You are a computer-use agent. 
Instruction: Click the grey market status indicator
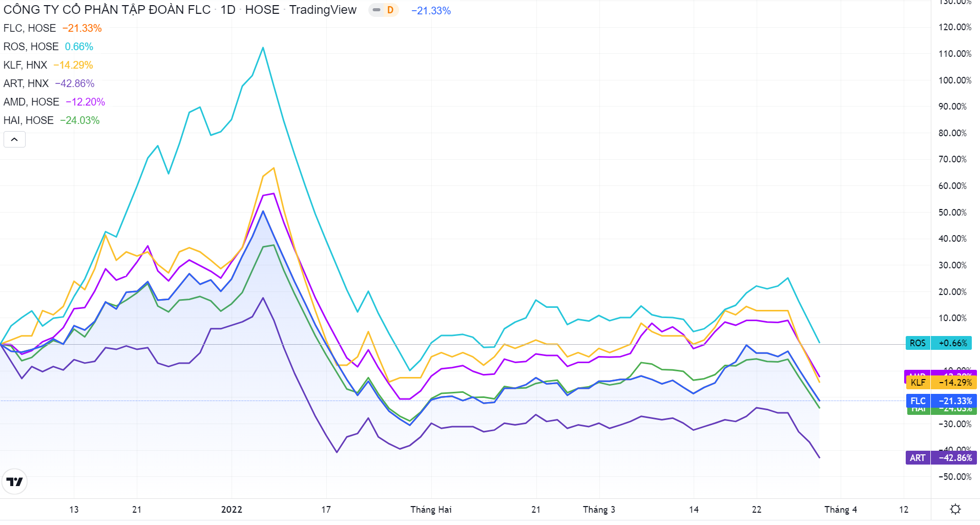point(377,10)
